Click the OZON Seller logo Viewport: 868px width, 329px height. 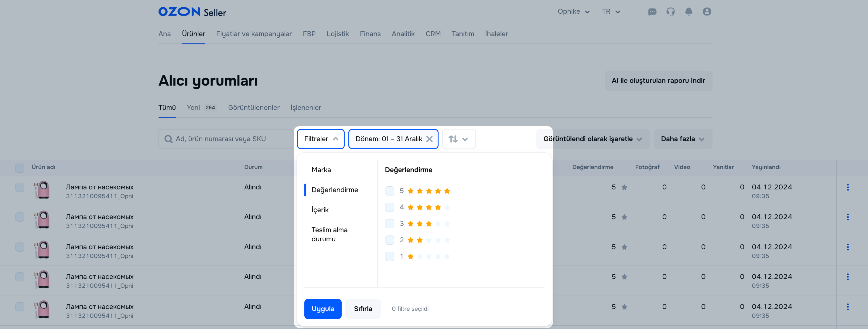pos(192,12)
